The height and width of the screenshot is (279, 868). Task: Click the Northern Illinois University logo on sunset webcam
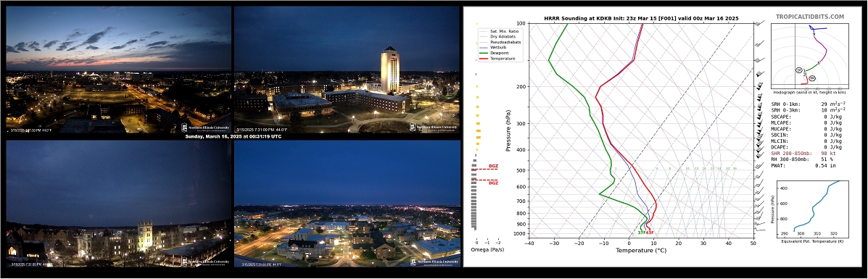205,128
